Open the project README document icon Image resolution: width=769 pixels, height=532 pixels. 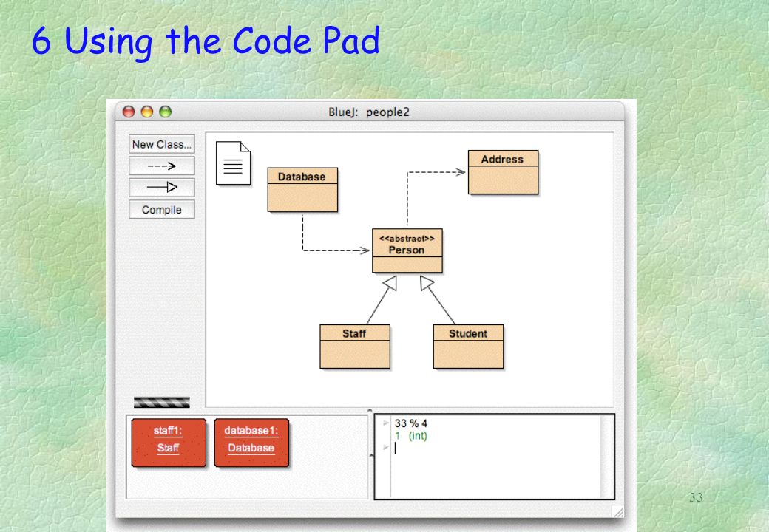click(234, 163)
